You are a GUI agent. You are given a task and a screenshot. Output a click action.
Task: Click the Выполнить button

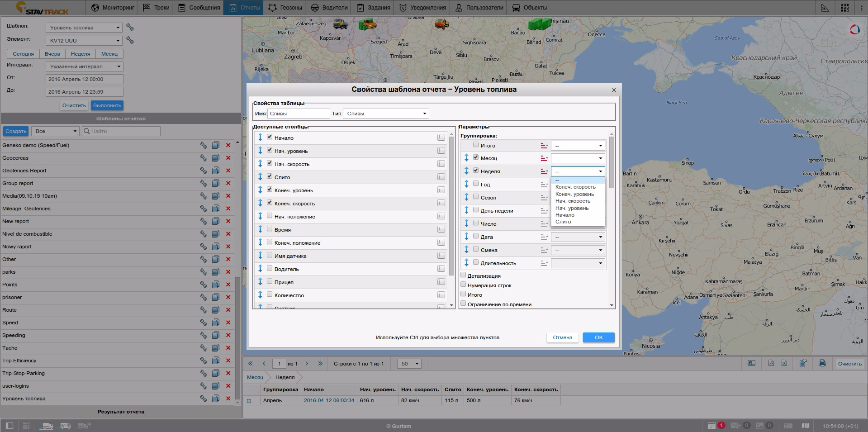pos(107,105)
